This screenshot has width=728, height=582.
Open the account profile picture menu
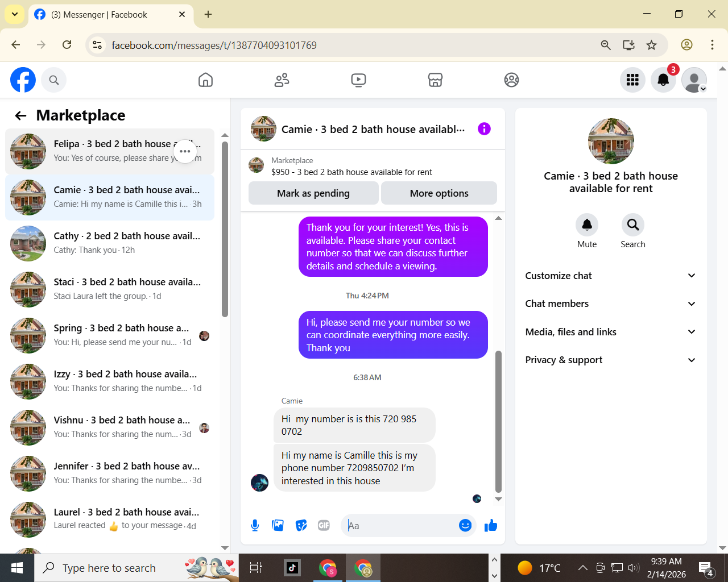(x=694, y=80)
